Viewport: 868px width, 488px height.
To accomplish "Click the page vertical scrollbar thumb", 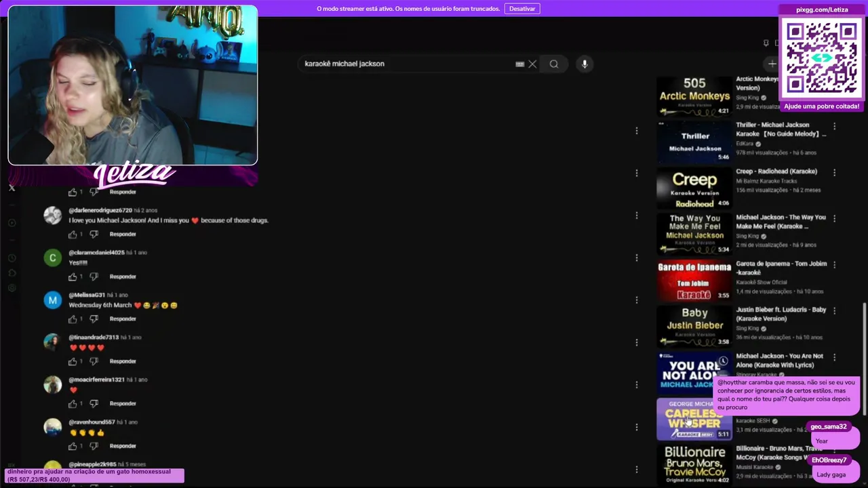I will coord(864,359).
